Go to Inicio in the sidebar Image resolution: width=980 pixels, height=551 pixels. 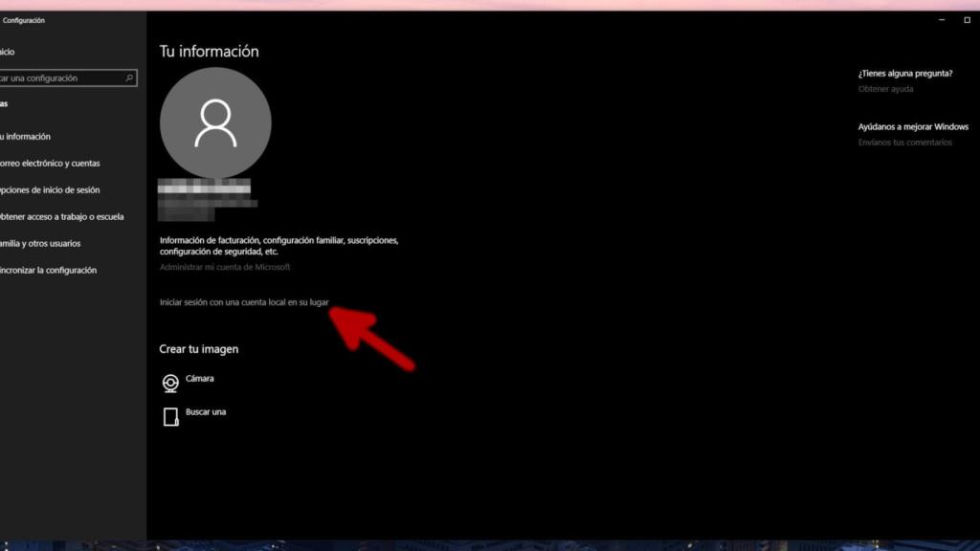coord(8,52)
